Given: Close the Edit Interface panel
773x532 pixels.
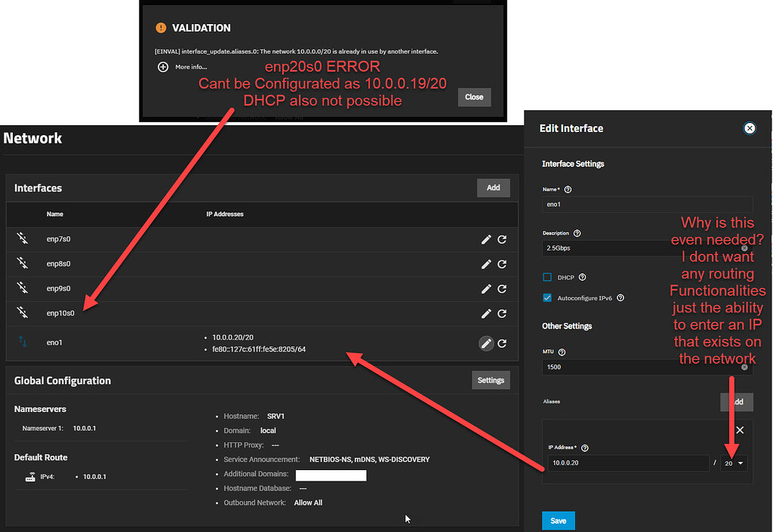Looking at the screenshot, I should [x=750, y=128].
